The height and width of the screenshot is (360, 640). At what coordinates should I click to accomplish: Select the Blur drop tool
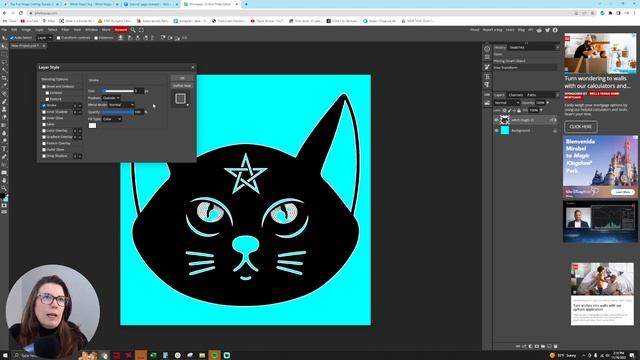pos(4,133)
